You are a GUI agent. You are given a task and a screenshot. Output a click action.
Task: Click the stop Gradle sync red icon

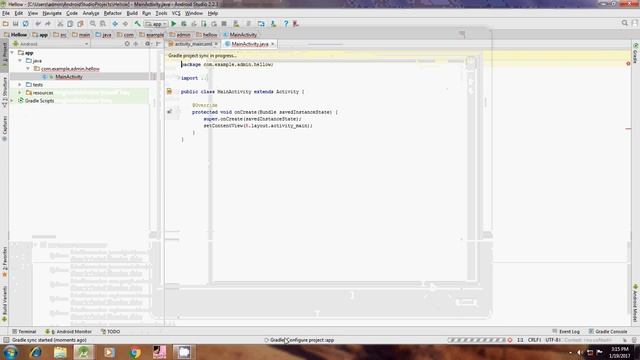click(x=510, y=340)
